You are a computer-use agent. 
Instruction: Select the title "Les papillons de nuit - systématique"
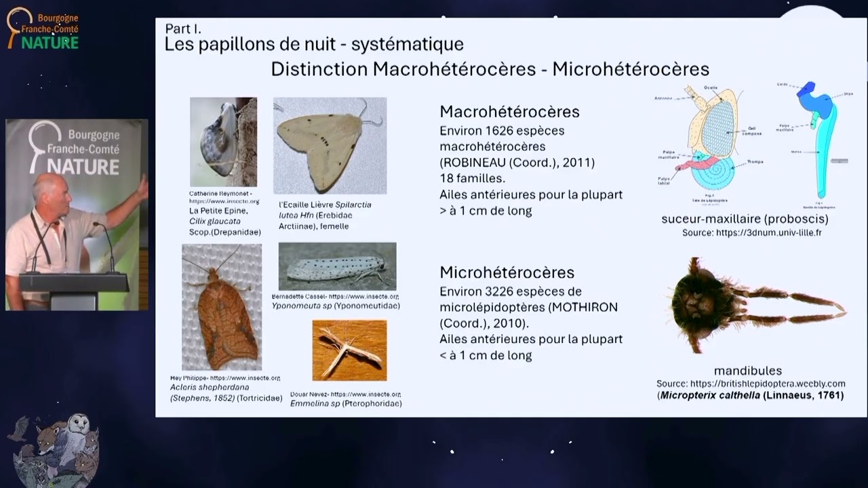click(x=314, y=45)
